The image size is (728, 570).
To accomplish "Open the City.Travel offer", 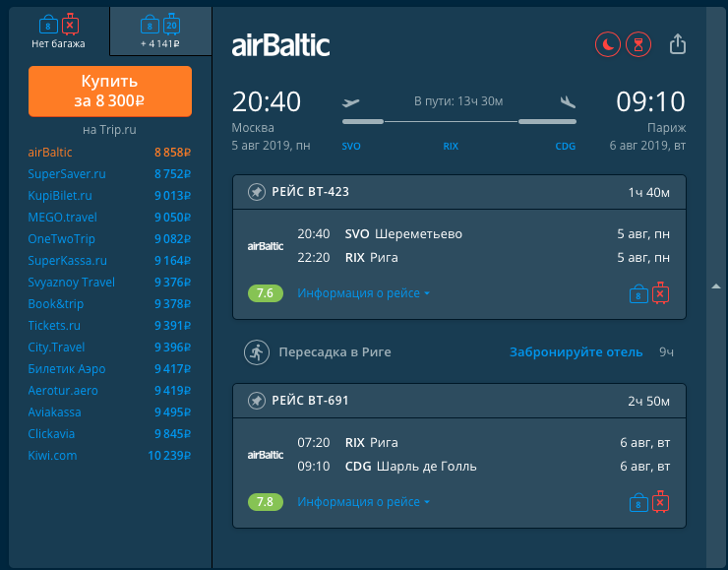I will click(x=109, y=348).
